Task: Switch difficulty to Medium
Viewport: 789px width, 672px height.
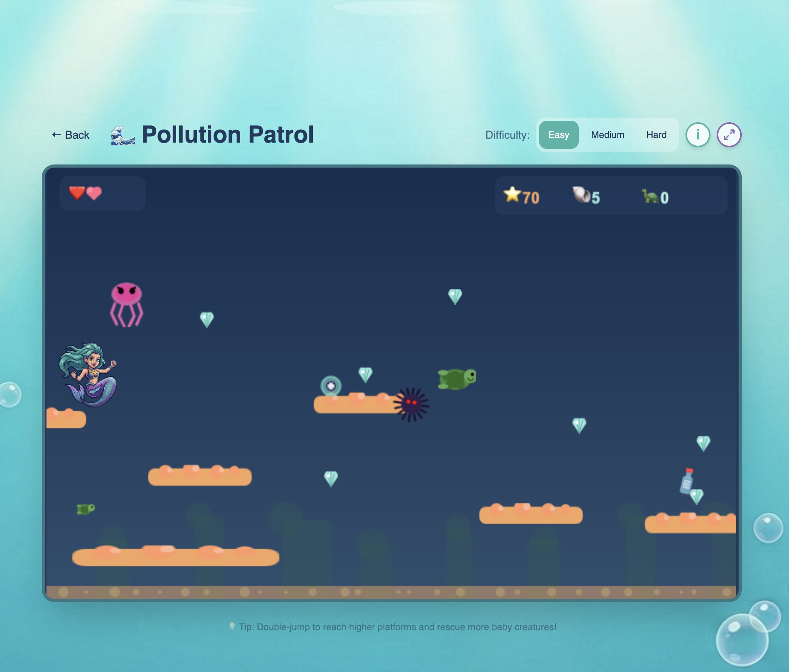Action: [x=607, y=135]
